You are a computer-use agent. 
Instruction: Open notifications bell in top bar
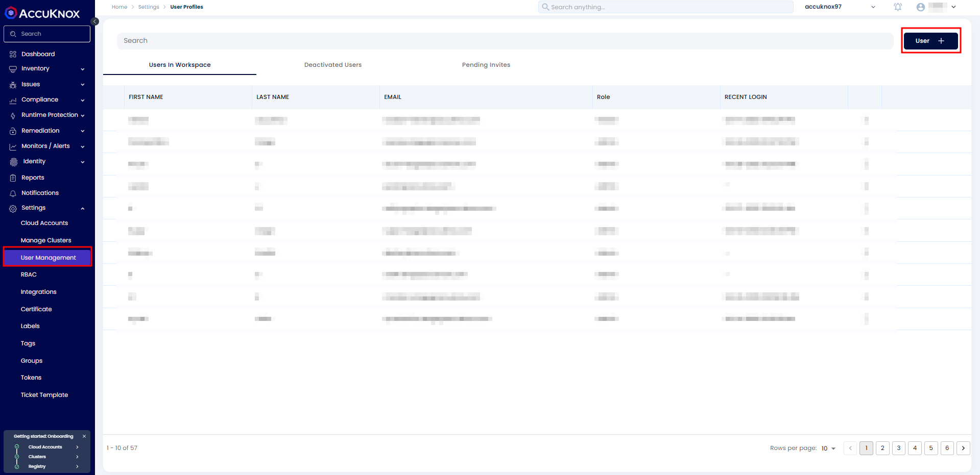[x=898, y=7]
